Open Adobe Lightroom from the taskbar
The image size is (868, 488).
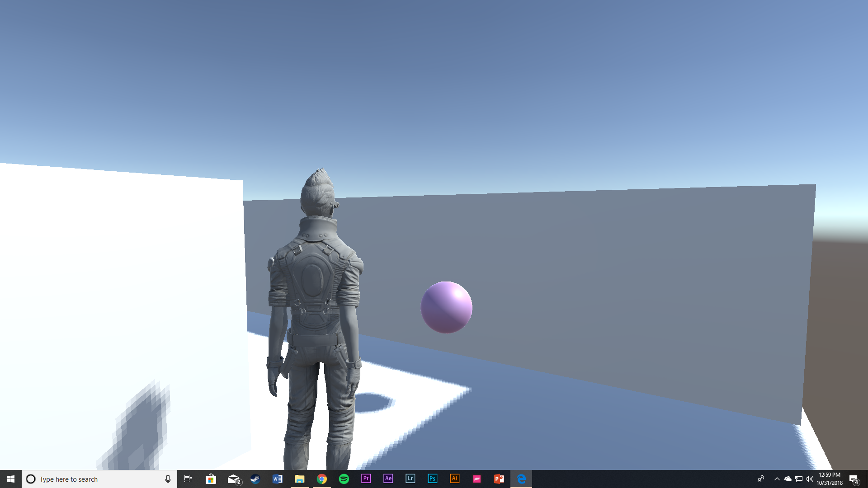[x=410, y=479]
